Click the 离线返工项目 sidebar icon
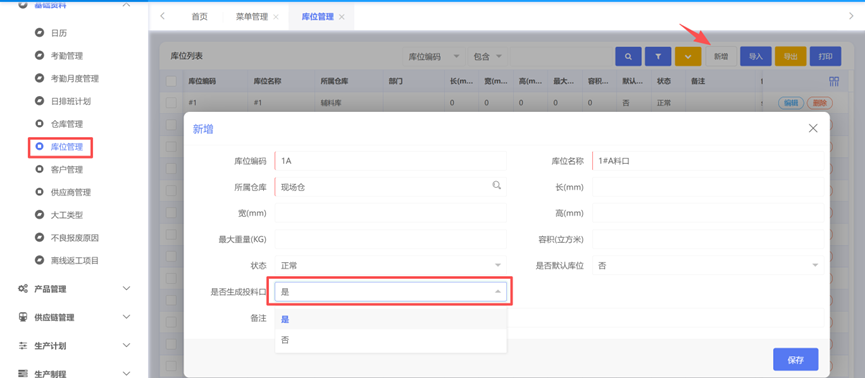This screenshot has width=865, height=378. point(39,260)
